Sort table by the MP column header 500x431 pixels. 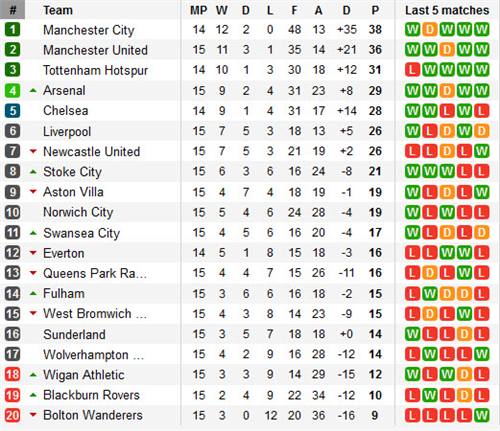[x=199, y=10]
